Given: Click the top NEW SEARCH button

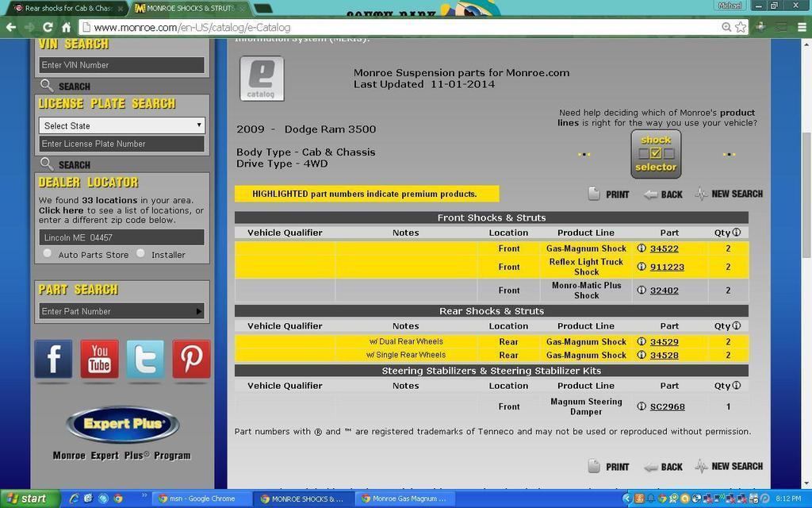Looking at the screenshot, I should pos(730,194).
